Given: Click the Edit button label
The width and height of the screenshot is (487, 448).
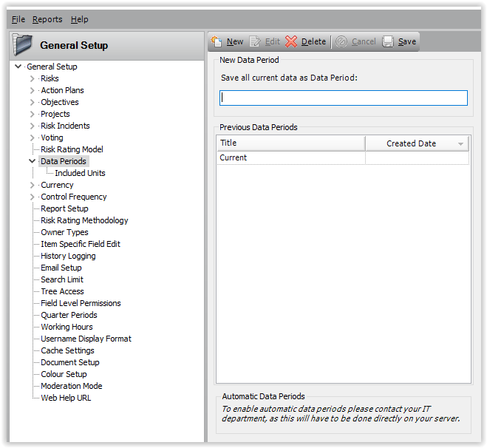Looking at the screenshot, I should [x=273, y=41].
